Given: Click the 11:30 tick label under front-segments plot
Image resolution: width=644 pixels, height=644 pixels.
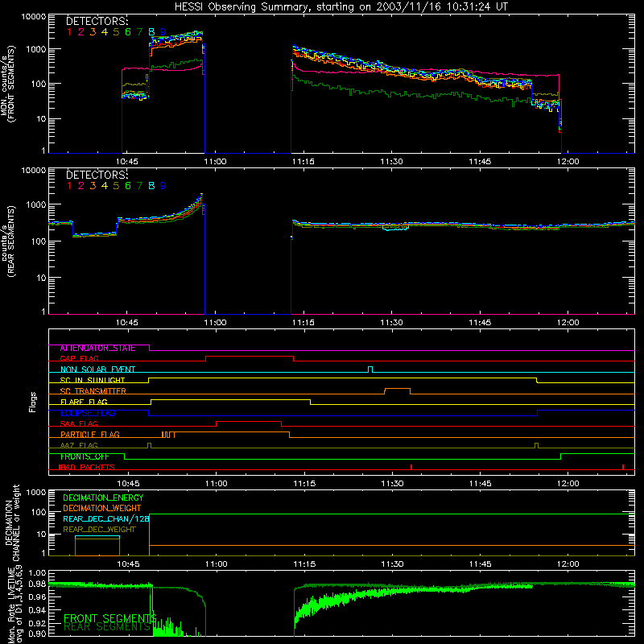Looking at the screenshot, I should 391,162.
